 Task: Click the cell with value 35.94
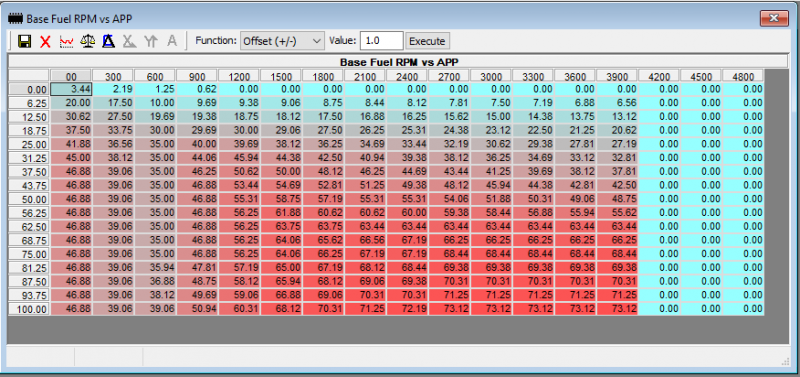click(x=155, y=267)
